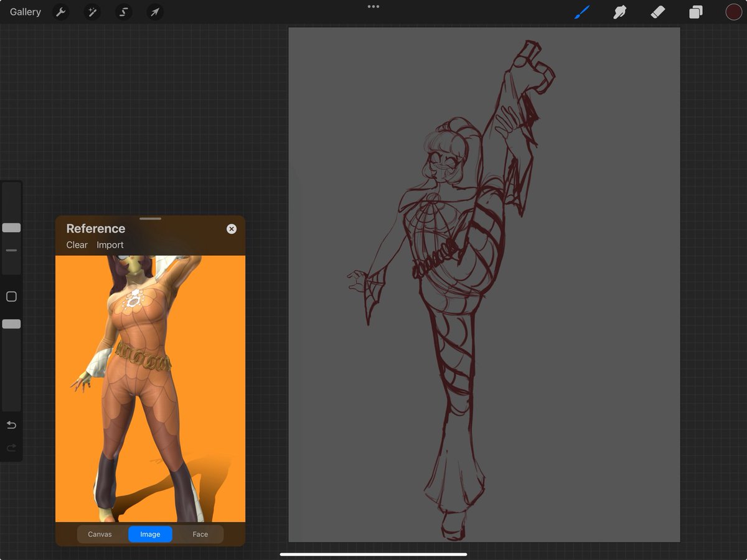Screen dimensions: 747x560
Task: Open the Layers panel
Action: pos(695,12)
